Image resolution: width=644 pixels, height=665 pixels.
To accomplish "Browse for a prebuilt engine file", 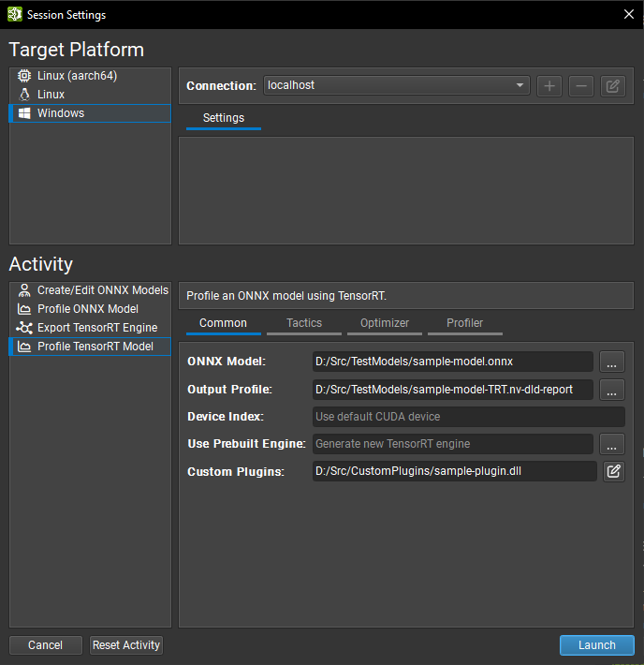I will click(x=612, y=444).
